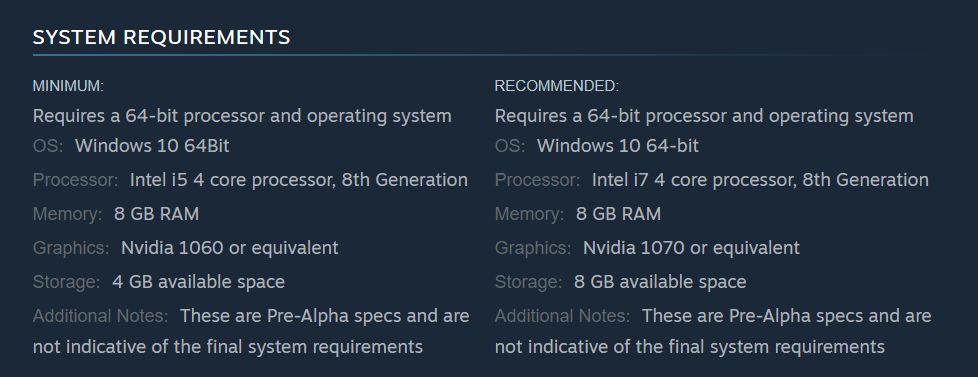Screen dimensions: 978x377
Task: Click the minimum OS text Windows 10 64Bit
Action: 152,146
